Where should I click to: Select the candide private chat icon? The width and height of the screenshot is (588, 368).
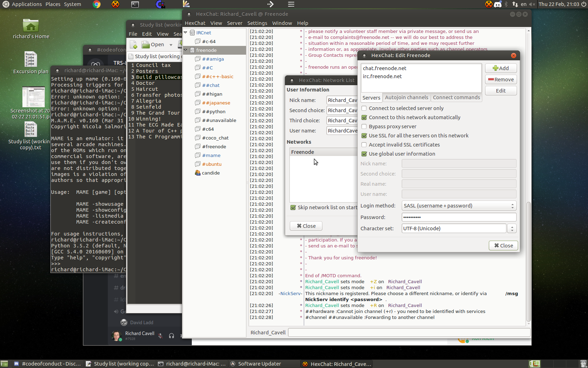coord(198,173)
